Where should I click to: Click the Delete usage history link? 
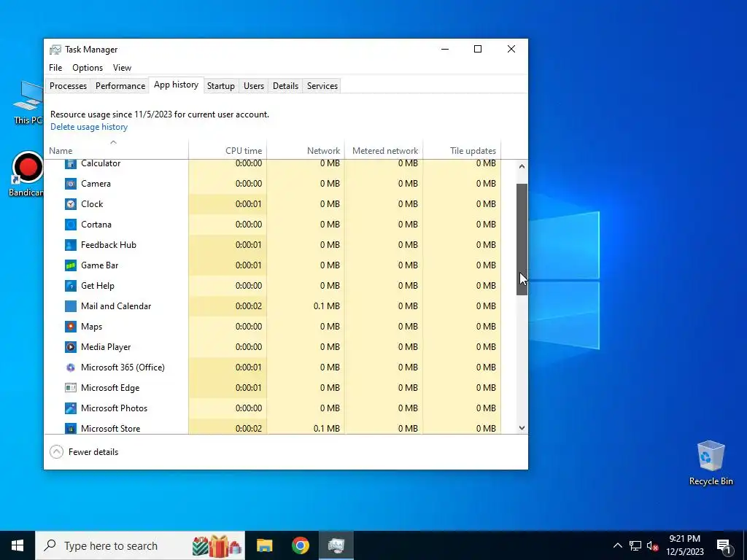(89, 127)
